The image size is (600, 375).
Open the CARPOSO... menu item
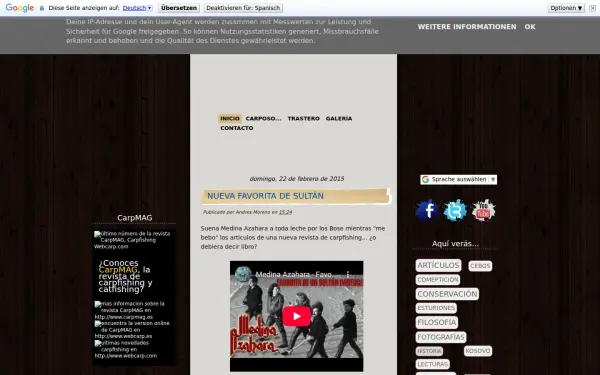click(x=263, y=119)
